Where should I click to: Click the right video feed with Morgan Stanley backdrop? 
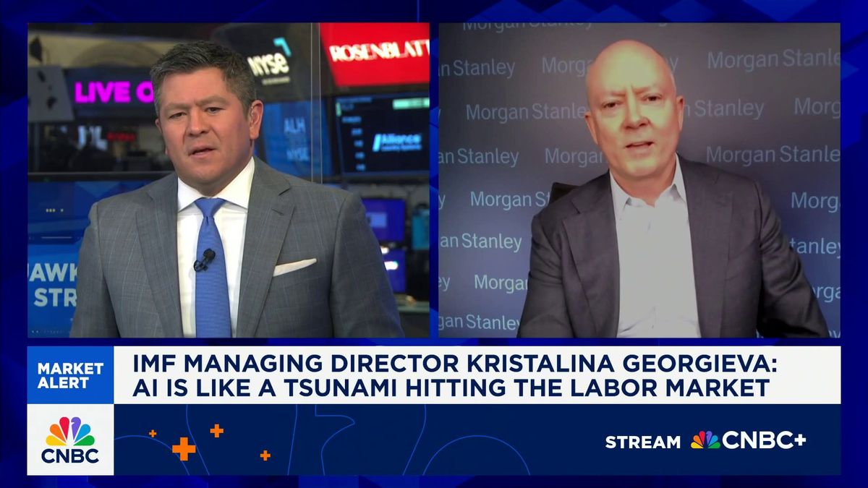click(639, 180)
